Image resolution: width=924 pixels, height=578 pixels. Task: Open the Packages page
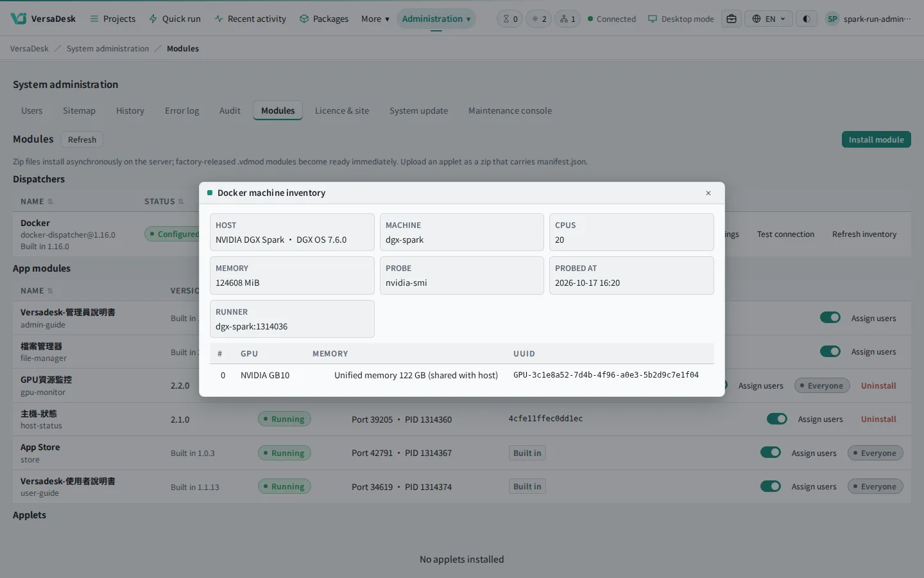tap(324, 19)
